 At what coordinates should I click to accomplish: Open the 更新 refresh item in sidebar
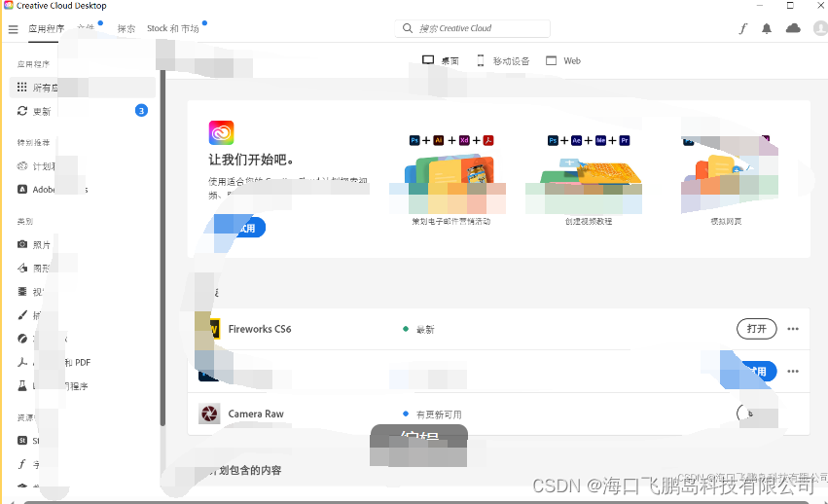pyautogui.click(x=35, y=111)
